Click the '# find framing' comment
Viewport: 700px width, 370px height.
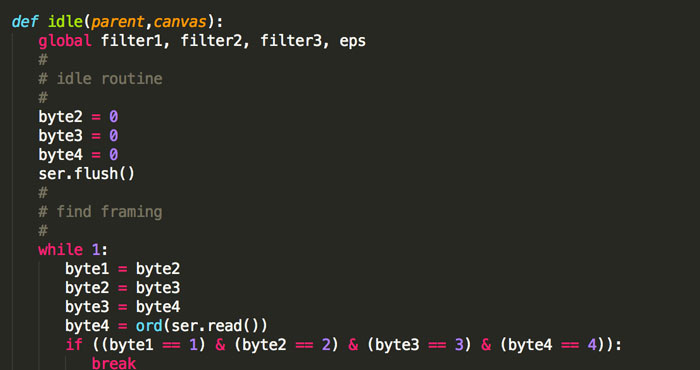[100, 212]
